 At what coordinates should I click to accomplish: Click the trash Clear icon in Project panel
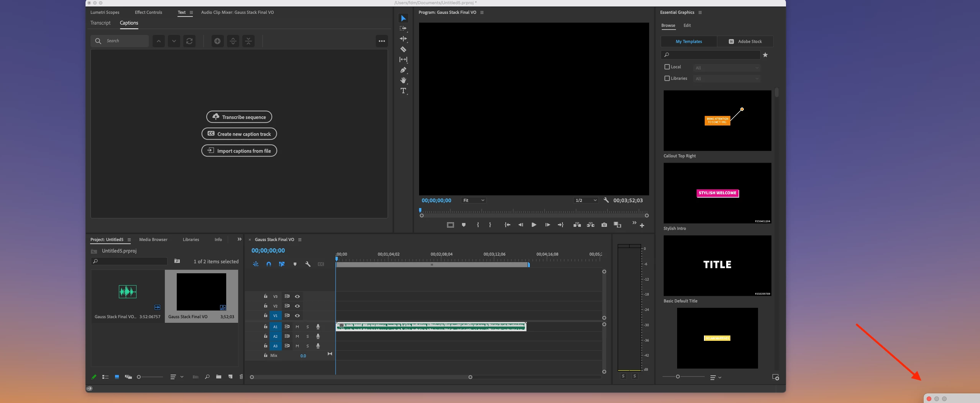(241, 377)
